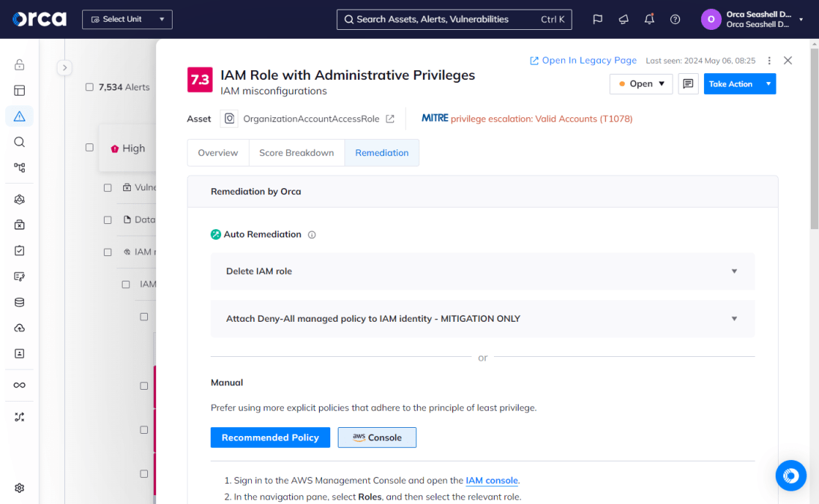Click the OrganizationAccountAccessRole asset name
This screenshot has height=504, width=819.
point(312,119)
